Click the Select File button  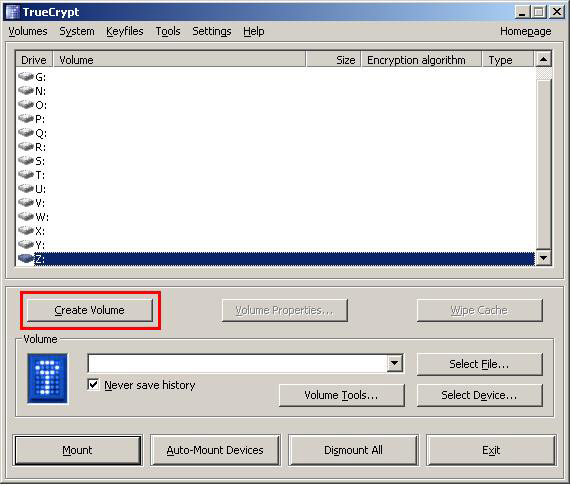click(479, 364)
